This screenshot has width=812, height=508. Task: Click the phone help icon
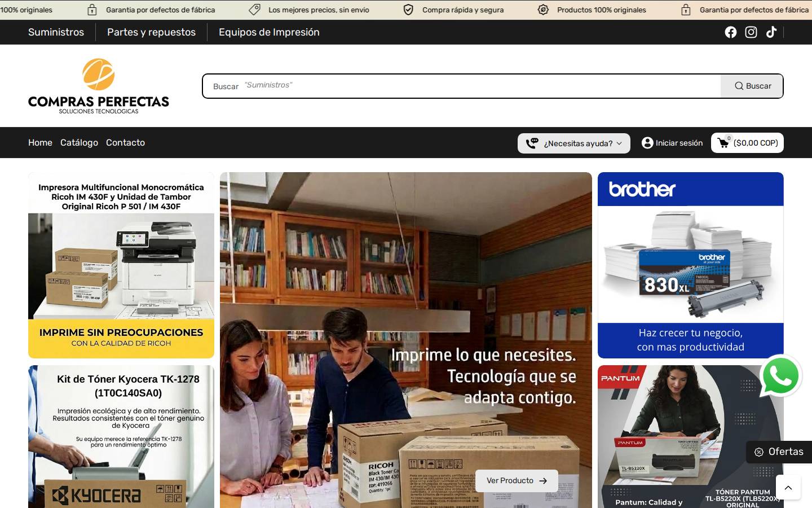click(532, 143)
